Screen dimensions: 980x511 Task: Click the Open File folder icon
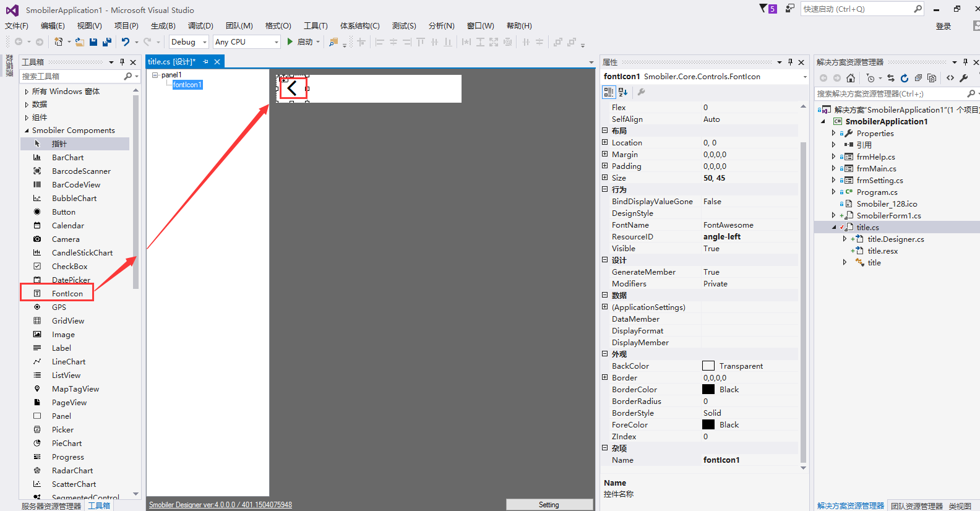tap(79, 42)
